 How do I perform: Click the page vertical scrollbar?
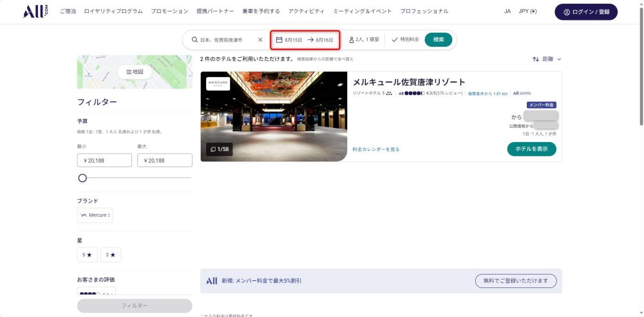(641, 66)
